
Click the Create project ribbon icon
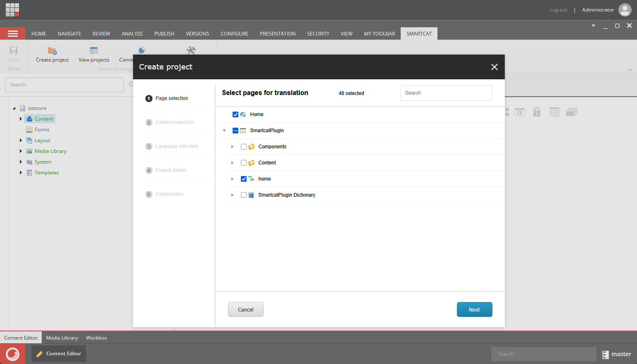coord(52,51)
